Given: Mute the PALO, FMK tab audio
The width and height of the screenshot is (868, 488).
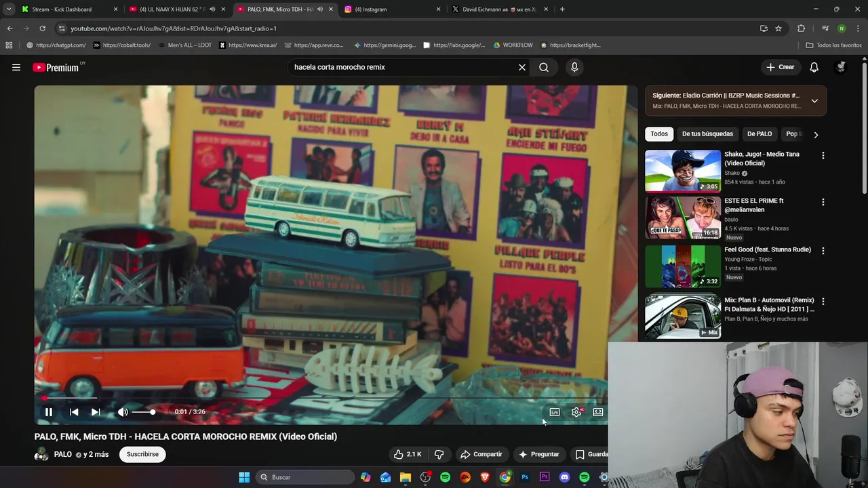Looking at the screenshot, I should (x=319, y=9).
